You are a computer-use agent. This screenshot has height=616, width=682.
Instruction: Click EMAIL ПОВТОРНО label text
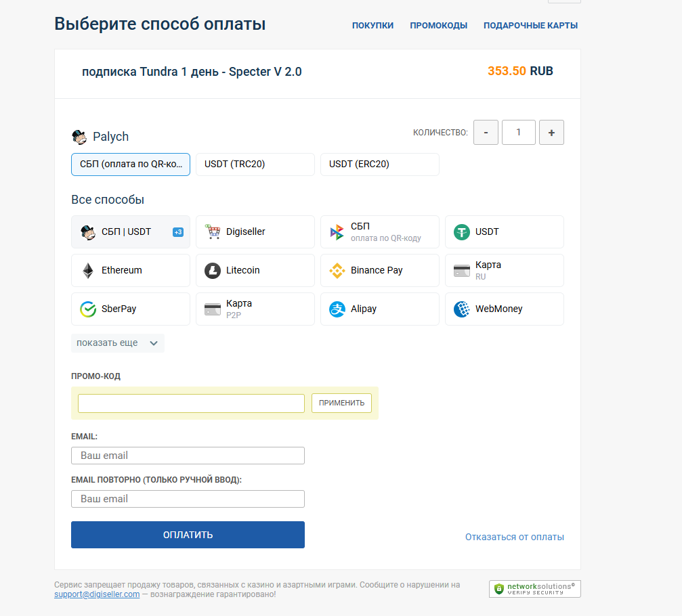tap(156, 480)
